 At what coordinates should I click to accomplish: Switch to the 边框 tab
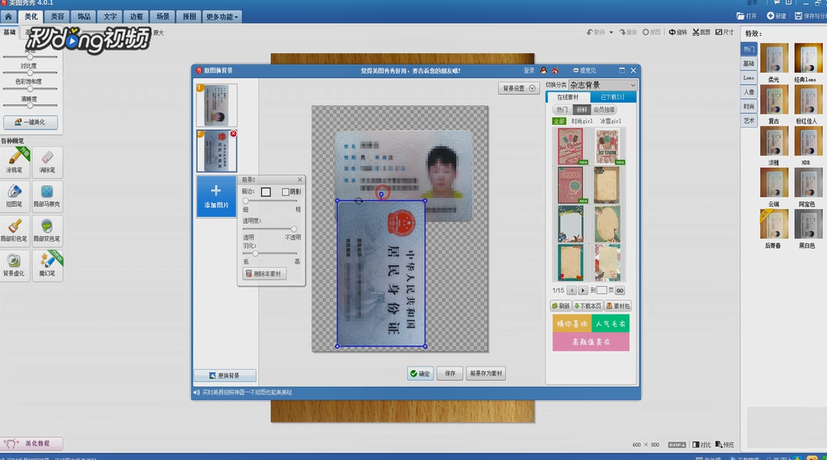pyautogui.click(x=137, y=16)
